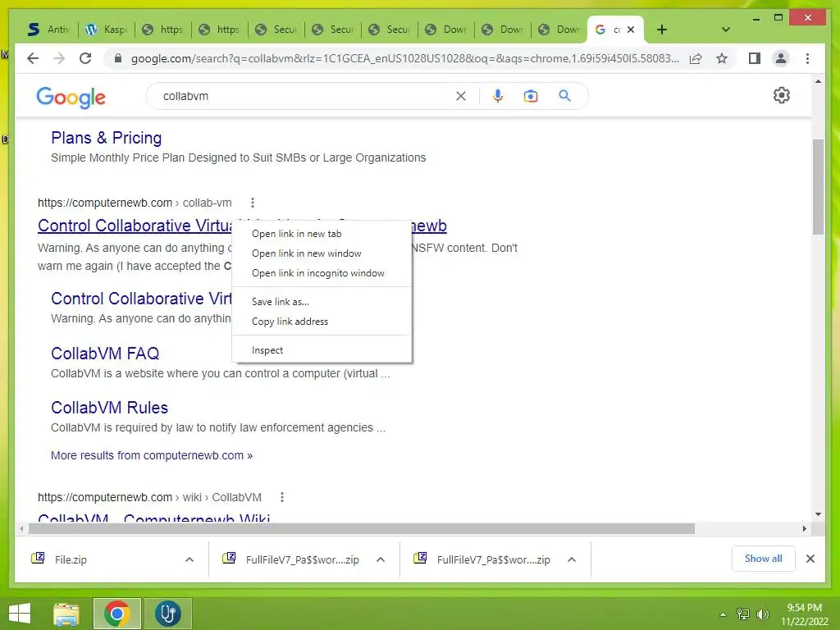Open More results from computernewb.com
This screenshot has width=840, height=630.
[x=152, y=455]
